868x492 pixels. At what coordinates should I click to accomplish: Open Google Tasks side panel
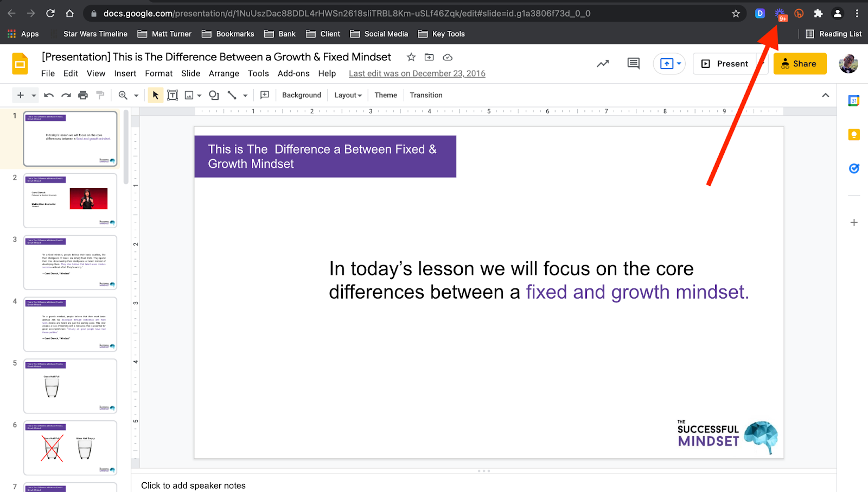tap(854, 168)
